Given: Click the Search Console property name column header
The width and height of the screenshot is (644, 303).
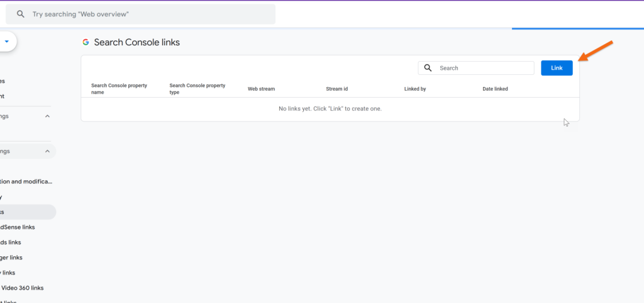Looking at the screenshot, I should [119, 89].
